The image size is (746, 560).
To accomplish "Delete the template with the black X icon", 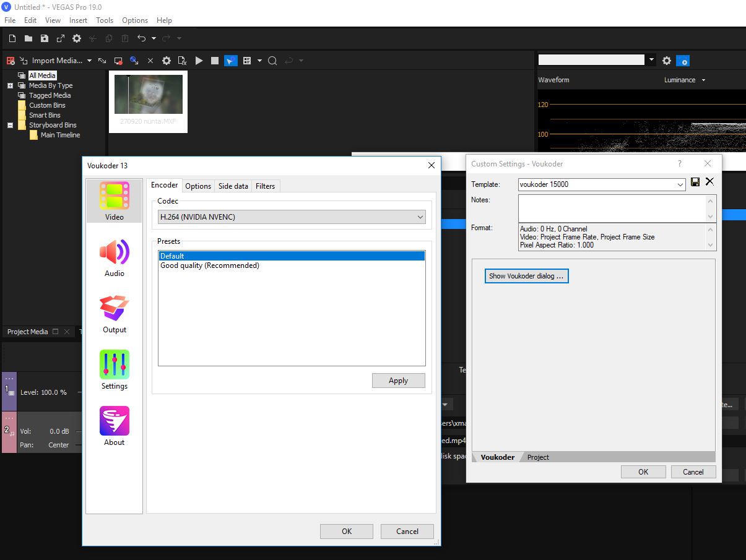I will pyautogui.click(x=709, y=182).
